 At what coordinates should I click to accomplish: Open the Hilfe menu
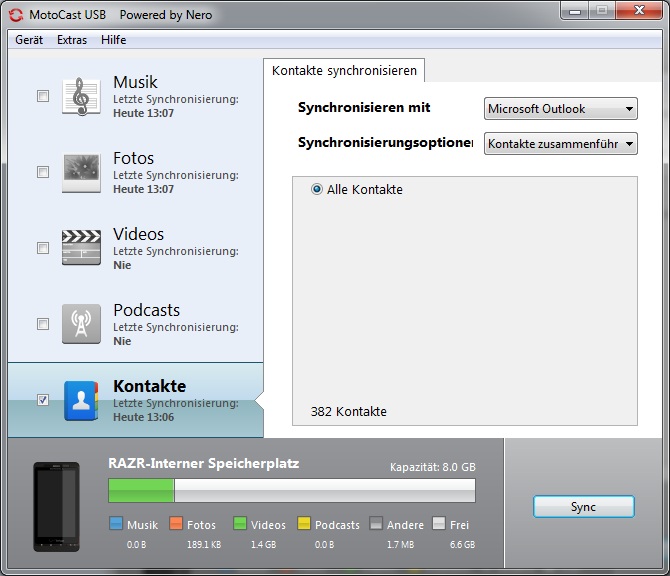(113, 40)
